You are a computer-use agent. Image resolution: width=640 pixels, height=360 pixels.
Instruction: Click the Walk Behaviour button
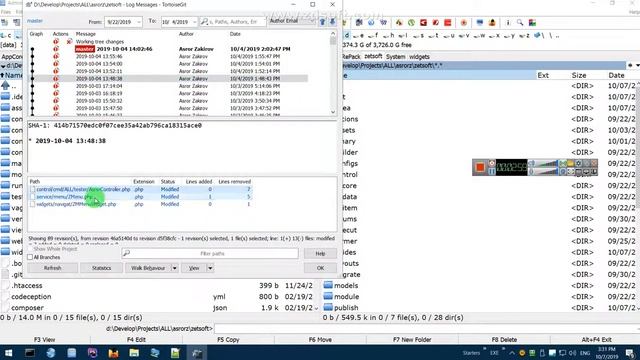click(148, 268)
